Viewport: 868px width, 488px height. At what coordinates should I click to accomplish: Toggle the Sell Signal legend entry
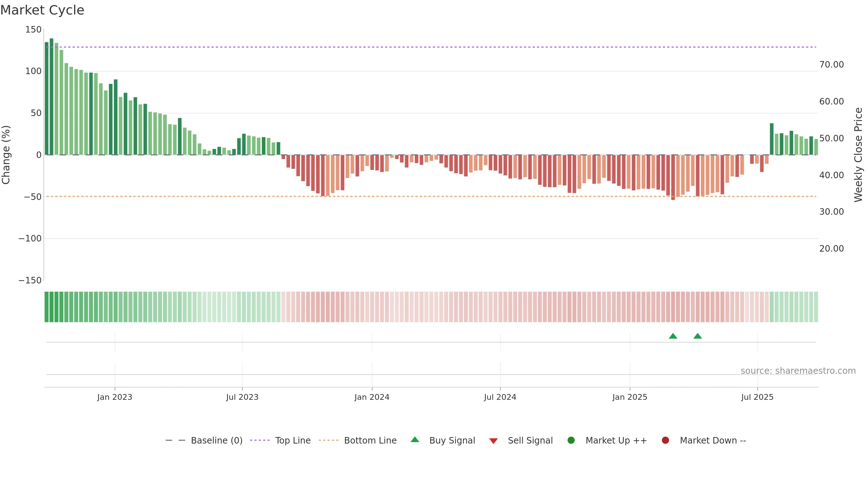(x=521, y=440)
